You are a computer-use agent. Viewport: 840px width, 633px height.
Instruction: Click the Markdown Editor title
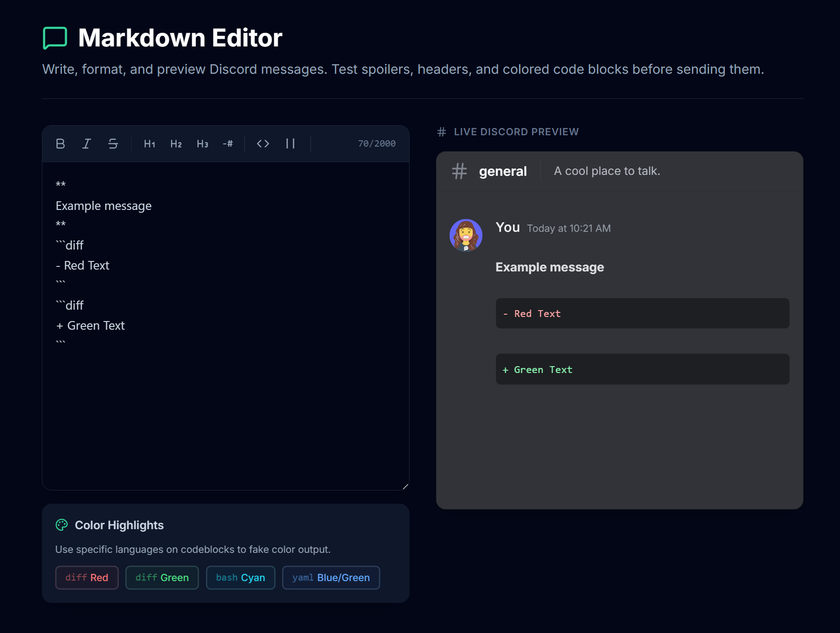pos(180,38)
